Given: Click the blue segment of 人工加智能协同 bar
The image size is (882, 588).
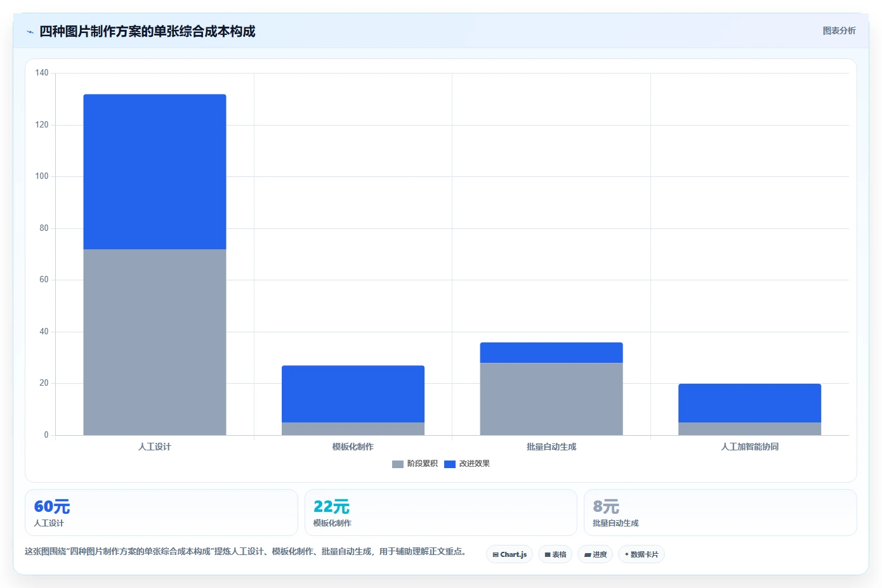Looking at the screenshot, I should [749, 403].
